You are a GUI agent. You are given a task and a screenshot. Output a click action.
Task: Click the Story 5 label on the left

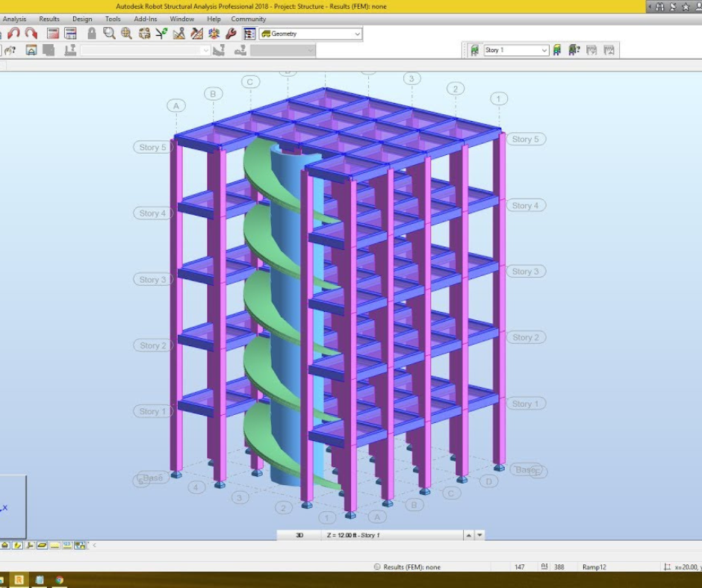tap(152, 147)
